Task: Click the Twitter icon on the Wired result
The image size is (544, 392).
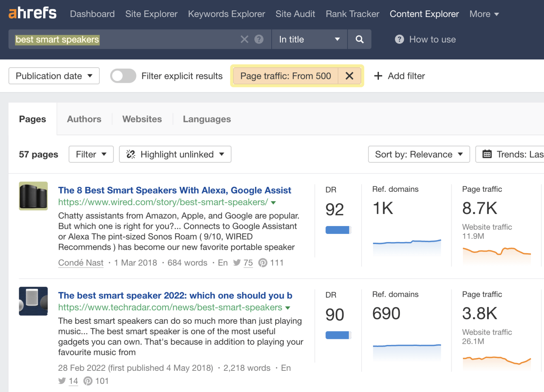Action: point(237,263)
